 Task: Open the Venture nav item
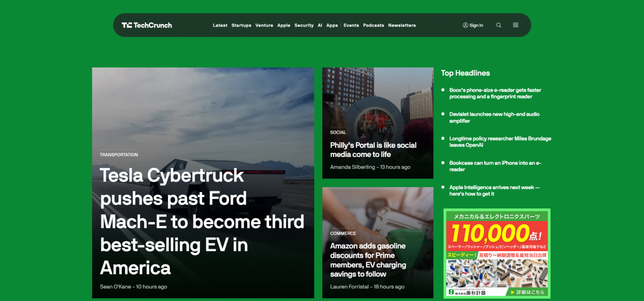pos(264,25)
